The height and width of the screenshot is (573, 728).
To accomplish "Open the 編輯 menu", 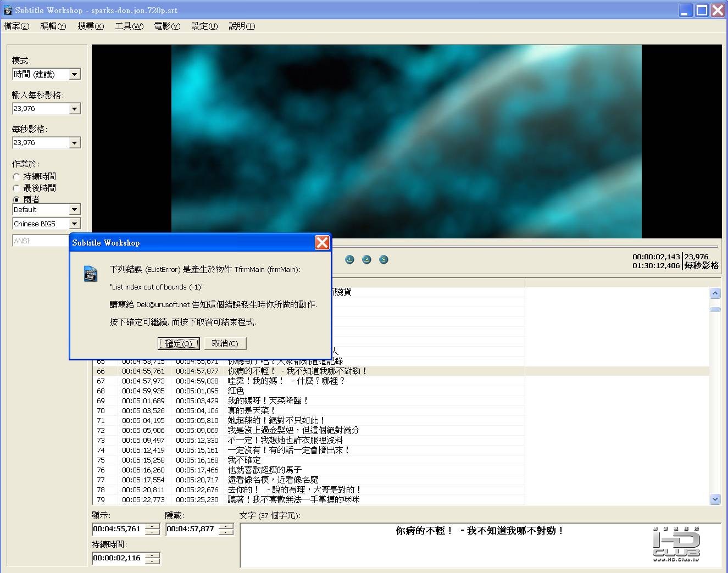I will tap(53, 26).
